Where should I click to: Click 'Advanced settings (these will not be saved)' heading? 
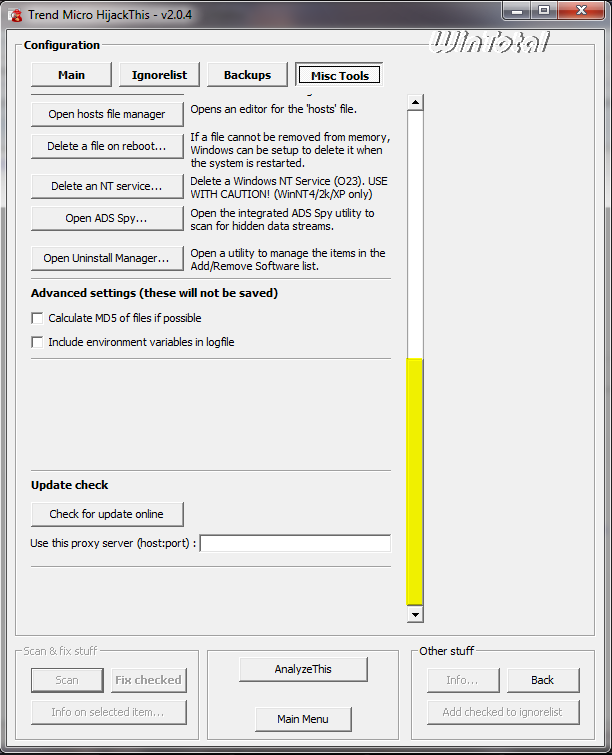tap(155, 293)
